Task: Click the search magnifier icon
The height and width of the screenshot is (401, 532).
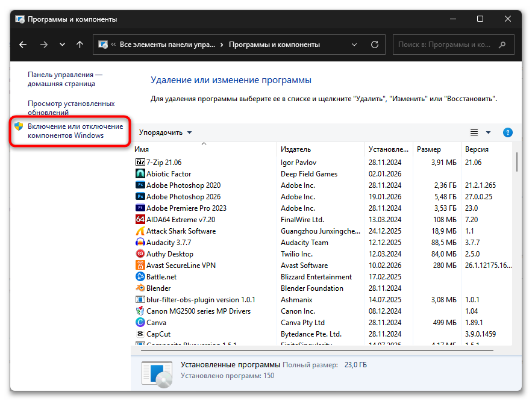Action: [x=502, y=45]
